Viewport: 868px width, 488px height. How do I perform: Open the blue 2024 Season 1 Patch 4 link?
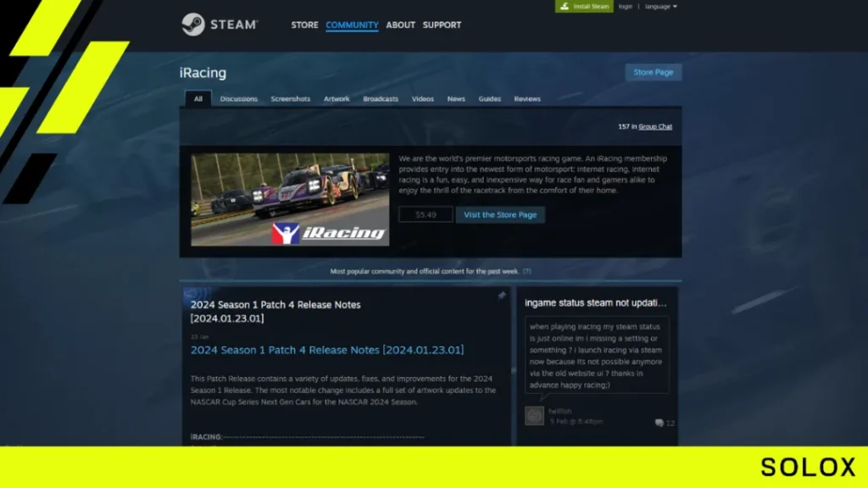pos(327,350)
